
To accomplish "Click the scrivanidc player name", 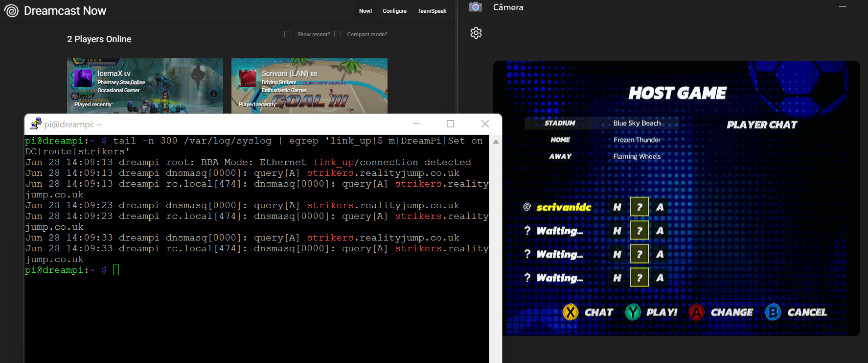I will 564,207.
